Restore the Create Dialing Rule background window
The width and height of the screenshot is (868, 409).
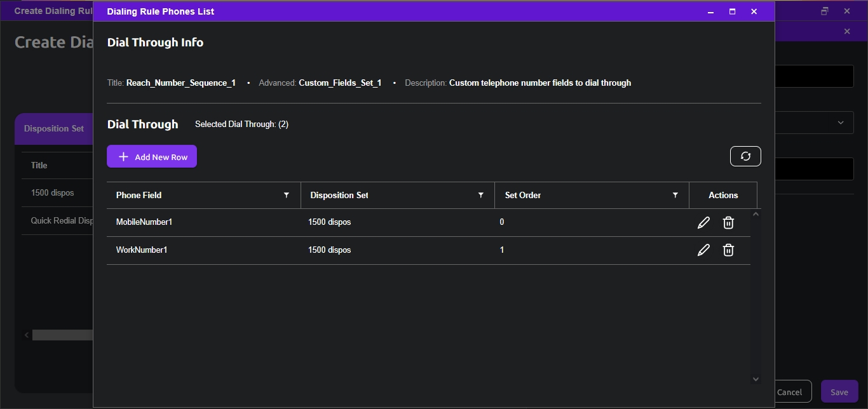825,11
